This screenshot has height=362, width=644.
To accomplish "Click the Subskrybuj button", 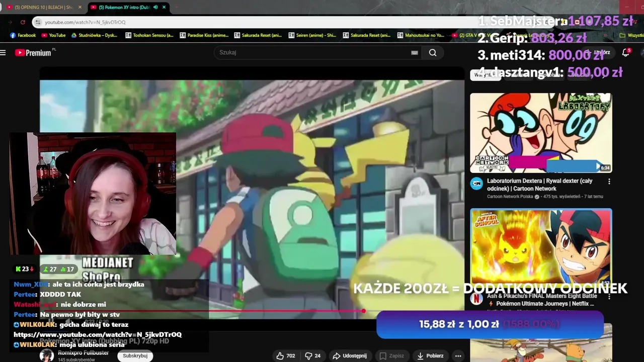I will [x=135, y=355].
